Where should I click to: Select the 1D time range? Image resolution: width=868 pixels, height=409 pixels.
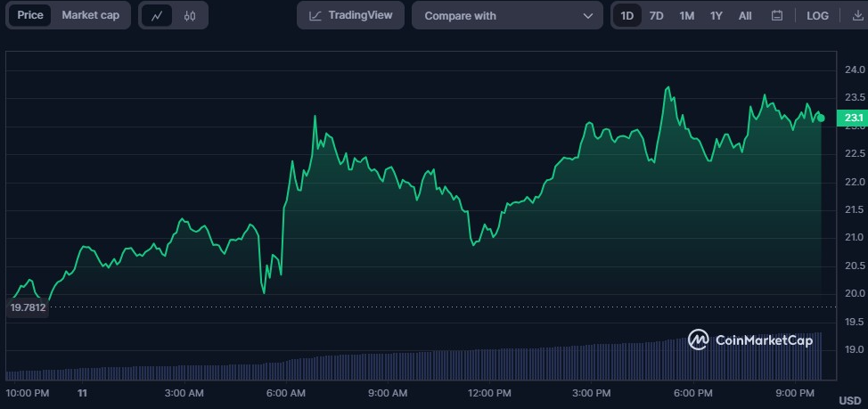(x=627, y=15)
